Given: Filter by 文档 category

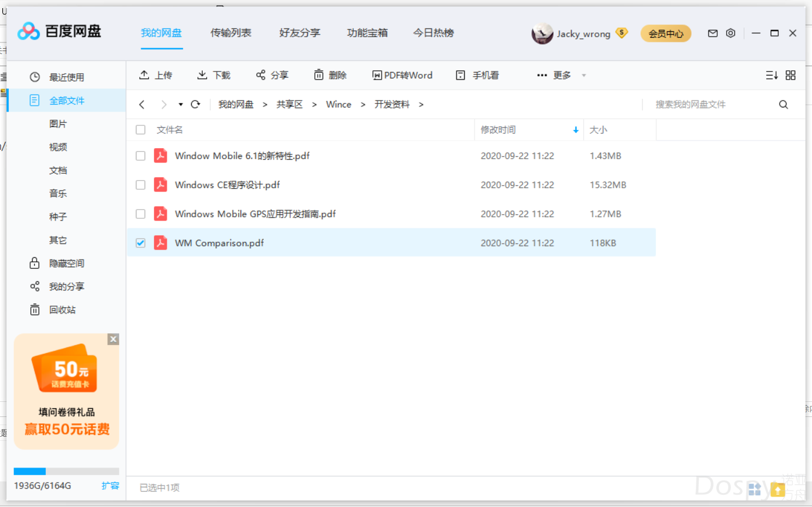Looking at the screenshot, I should pyautogui.click(x=58, y=170).
